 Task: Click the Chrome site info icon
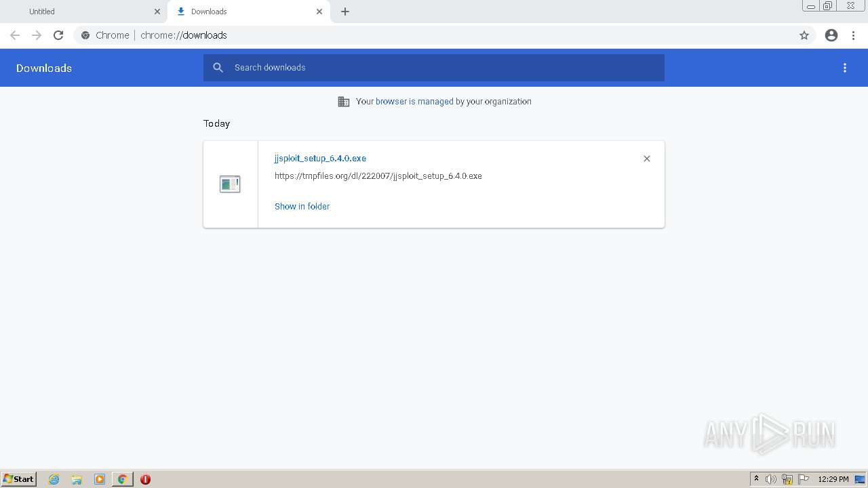85,35
